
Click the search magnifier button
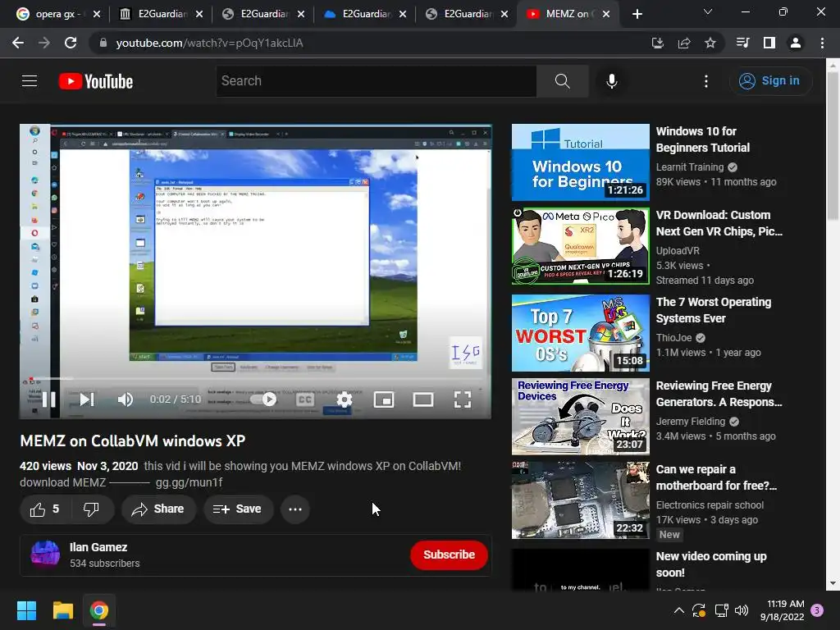[x=563, y=81]
